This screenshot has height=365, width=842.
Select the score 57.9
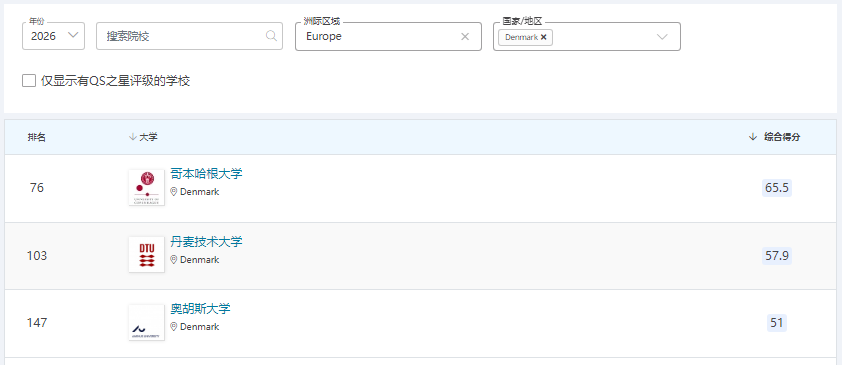point(776,256)
